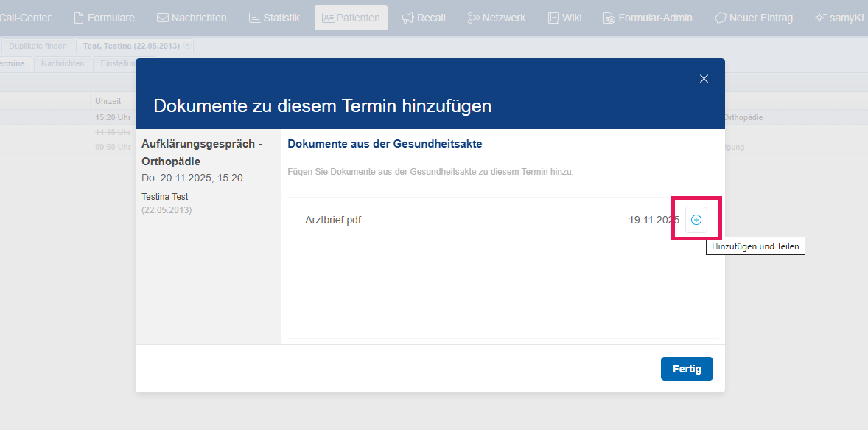Screen dimensions: 868x430
Task: Go to the Call-Center menu item
Action: coord(19,18)
